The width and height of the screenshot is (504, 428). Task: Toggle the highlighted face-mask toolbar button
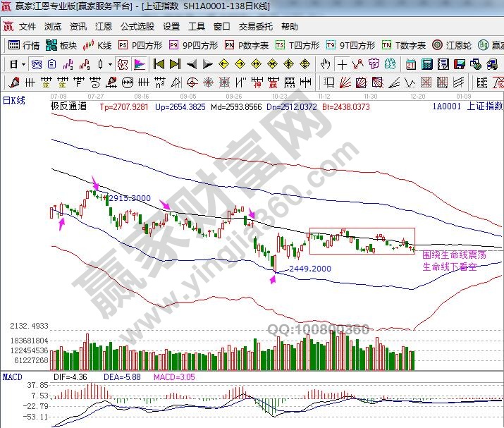(x=123, y=64)
